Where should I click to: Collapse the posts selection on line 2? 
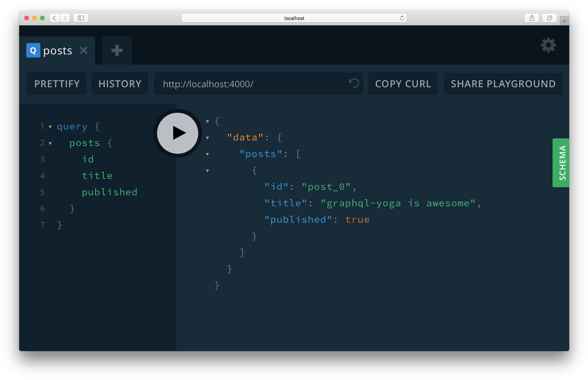coord(50,143)
